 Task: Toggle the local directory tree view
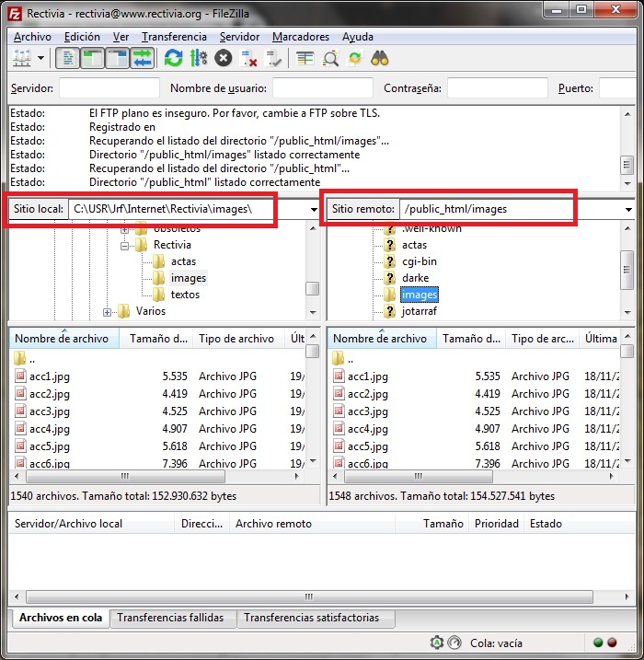point(92,58)
